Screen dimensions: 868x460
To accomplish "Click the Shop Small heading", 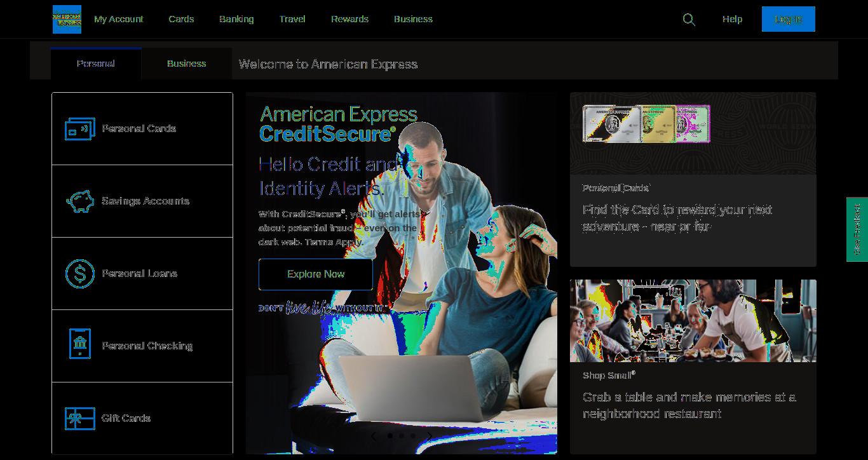I will pyautogui.click(x=609, y=375).
